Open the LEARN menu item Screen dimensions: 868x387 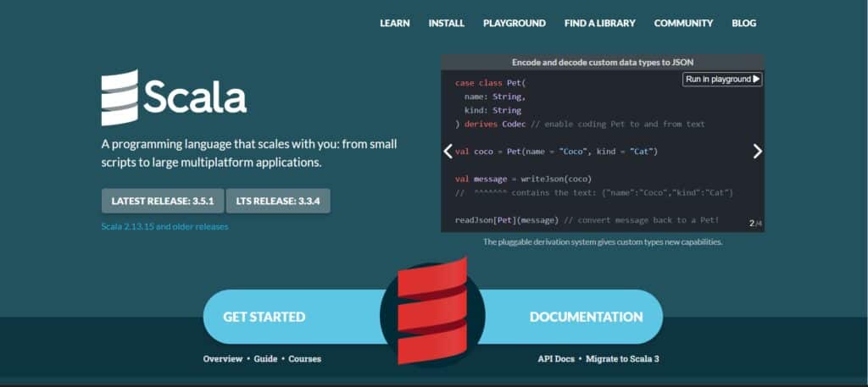pos(395,23)
